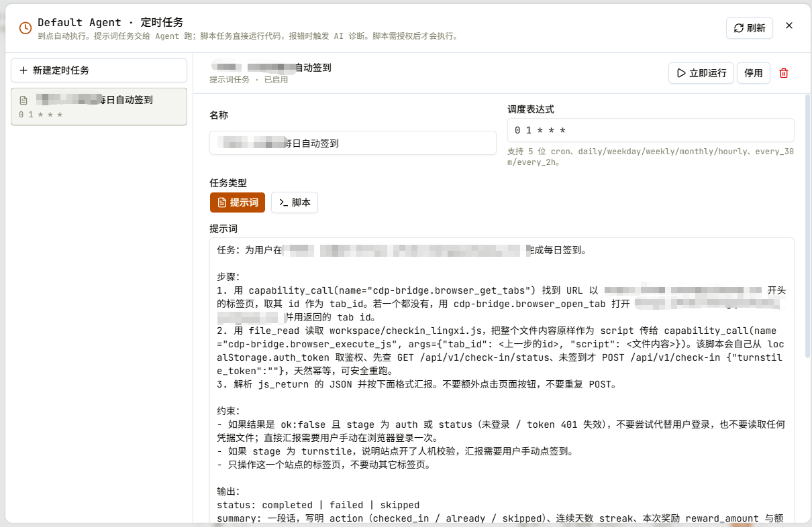Click the 停用 button
This screenshot has height=527, width=812.
754,73
